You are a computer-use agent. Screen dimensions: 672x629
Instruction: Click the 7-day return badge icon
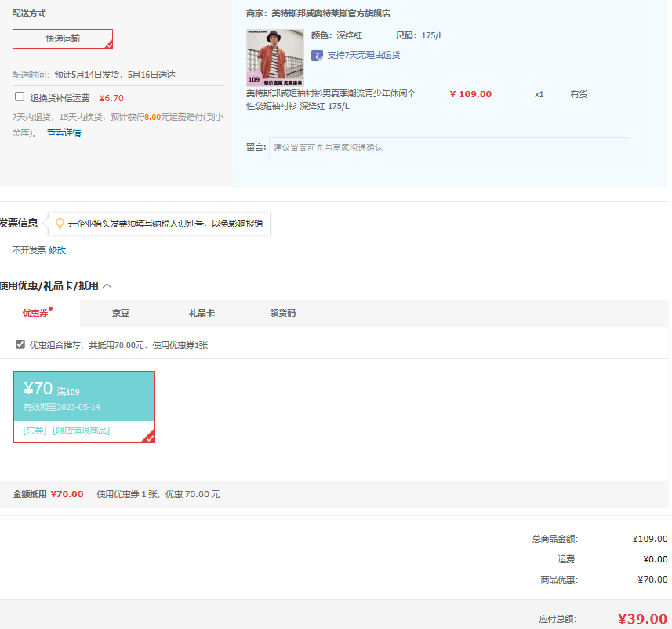point(317,56)
